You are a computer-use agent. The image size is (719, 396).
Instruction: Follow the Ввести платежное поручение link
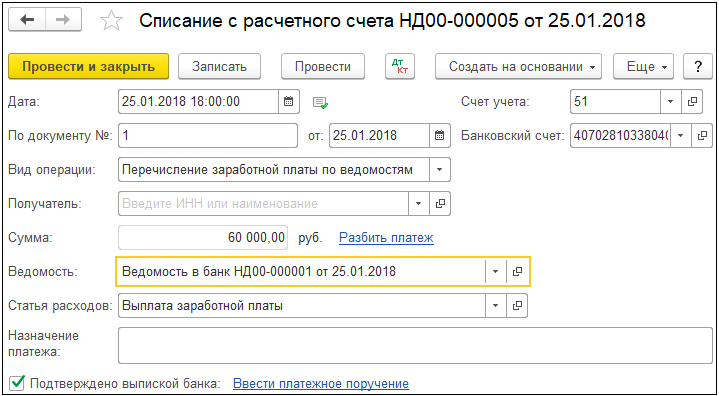[321, 383]
